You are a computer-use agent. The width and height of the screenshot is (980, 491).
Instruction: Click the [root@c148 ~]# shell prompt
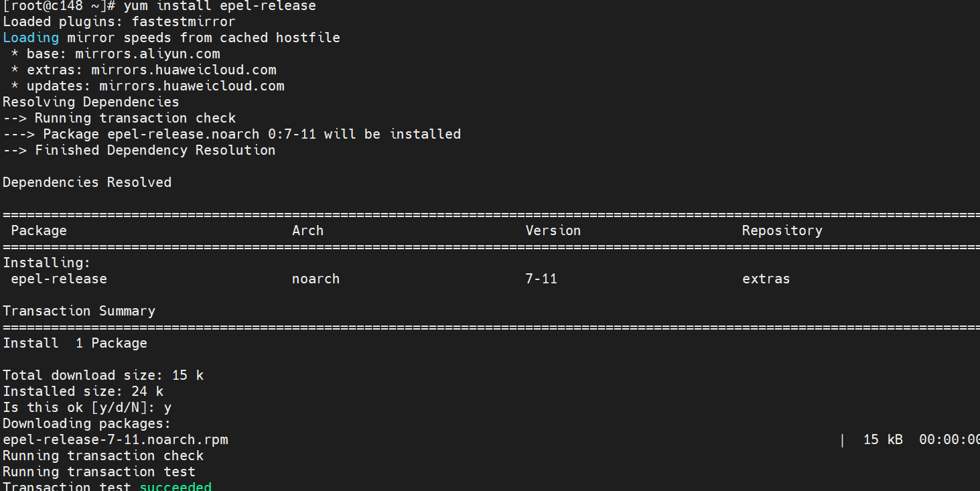[x=59, y=6]
